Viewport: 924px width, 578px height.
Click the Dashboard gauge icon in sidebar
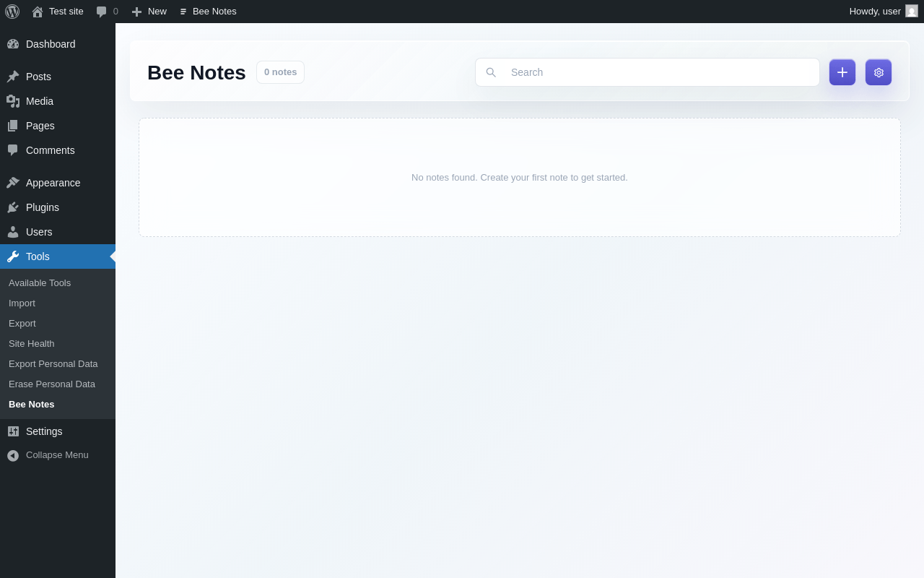(13, 44)
